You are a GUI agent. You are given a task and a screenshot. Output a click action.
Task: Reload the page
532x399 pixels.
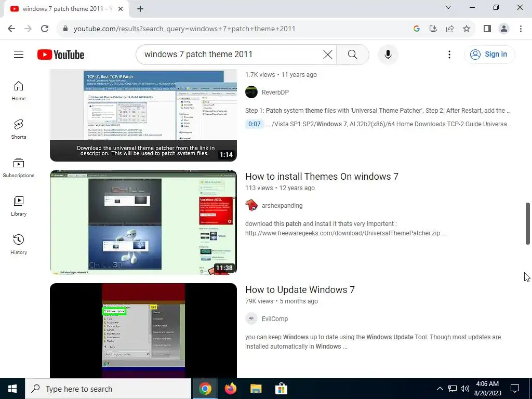(x=45, y=29)
